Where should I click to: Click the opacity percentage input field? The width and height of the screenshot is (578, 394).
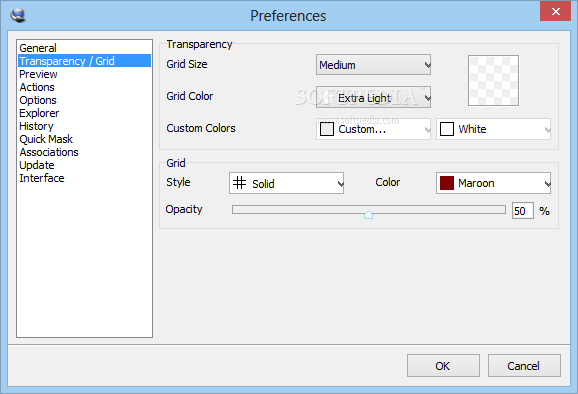pyautogui.click(x=523, y=211)
